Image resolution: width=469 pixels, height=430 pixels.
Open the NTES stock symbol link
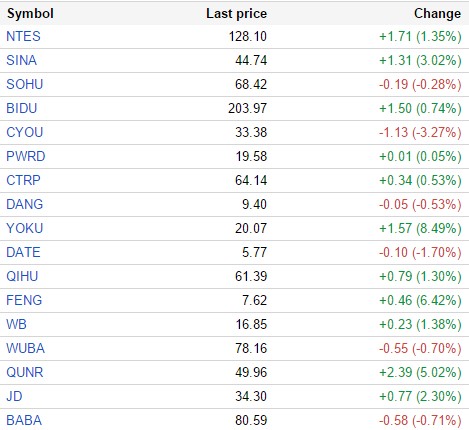pyautogui.click(x=23, y=36)
